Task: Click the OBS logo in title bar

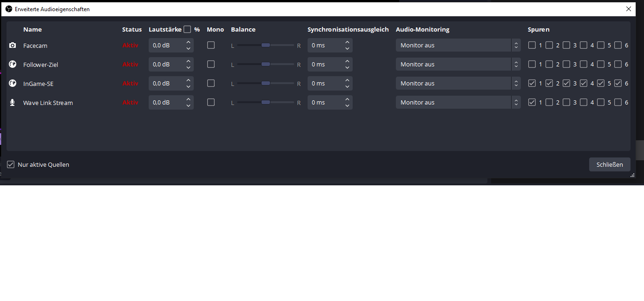Action: (x=9, y=9)
